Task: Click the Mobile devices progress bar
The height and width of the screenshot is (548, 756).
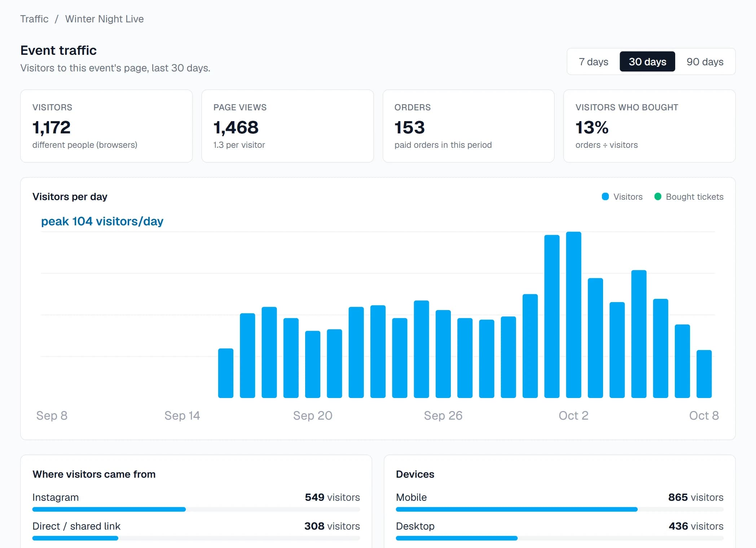Action: (560, 509)
